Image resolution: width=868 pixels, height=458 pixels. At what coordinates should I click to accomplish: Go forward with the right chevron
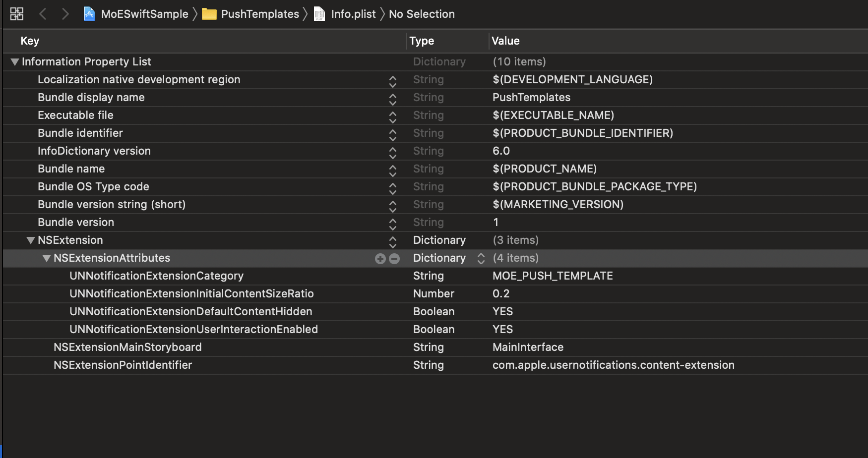point(65,14)
